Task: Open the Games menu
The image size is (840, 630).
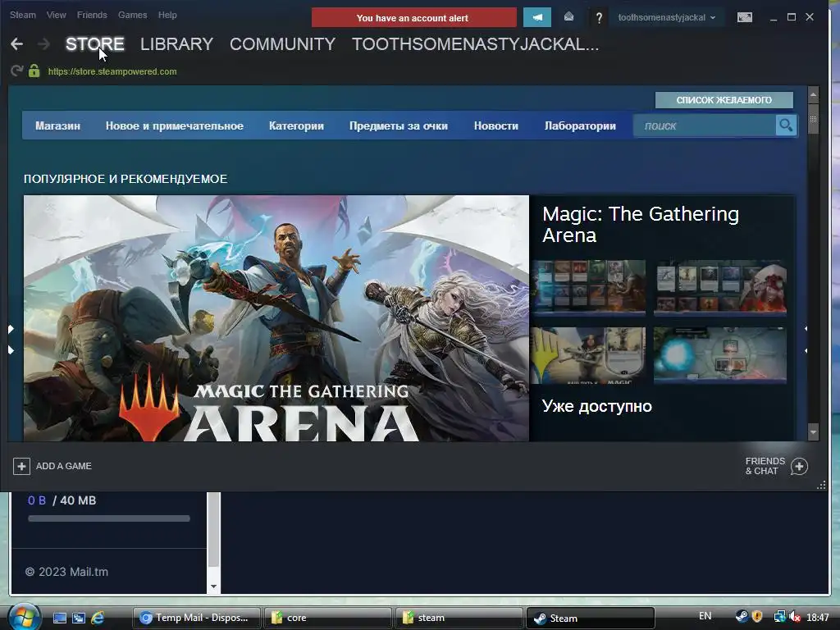Action: (x=132, y=15)
